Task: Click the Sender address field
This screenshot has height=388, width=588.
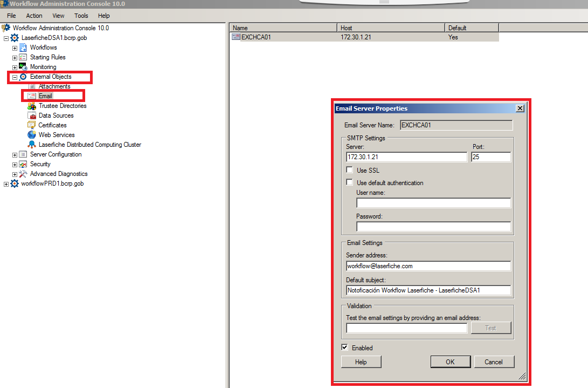Action: pos(428,266)
